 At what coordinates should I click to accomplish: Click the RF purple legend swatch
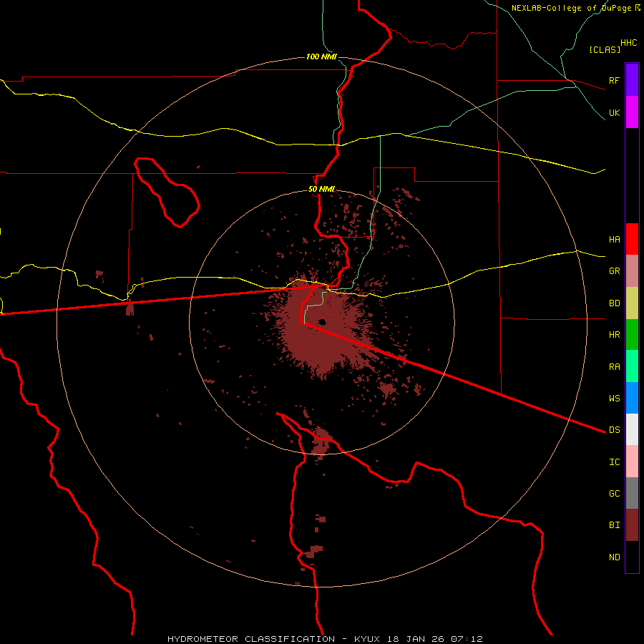pyautogui.click(x=632, y=80)
